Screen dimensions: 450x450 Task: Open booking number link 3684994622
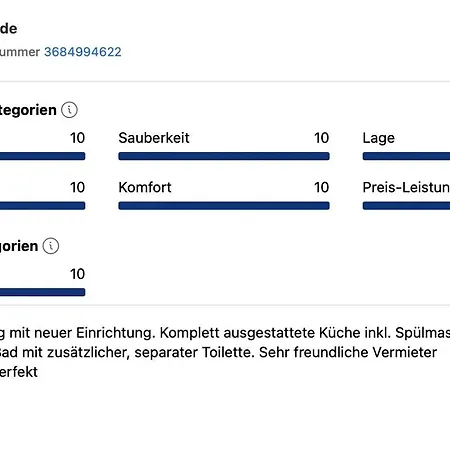pos(83,52)
